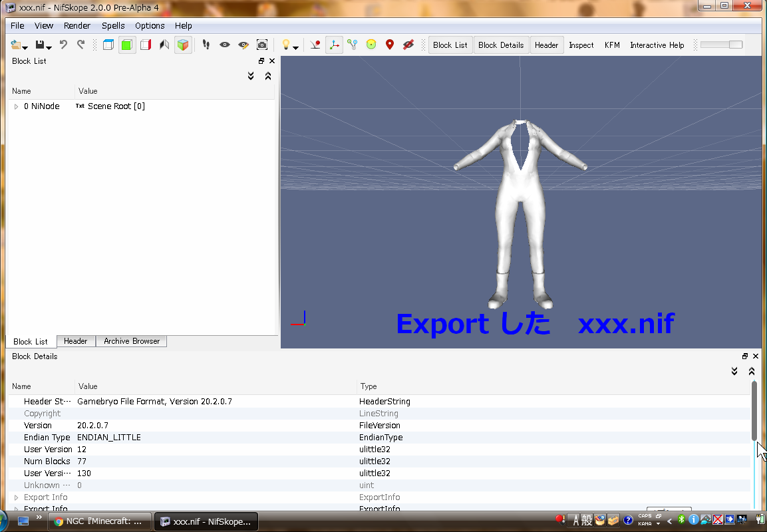Float the Block List panel

pos(261,61)
